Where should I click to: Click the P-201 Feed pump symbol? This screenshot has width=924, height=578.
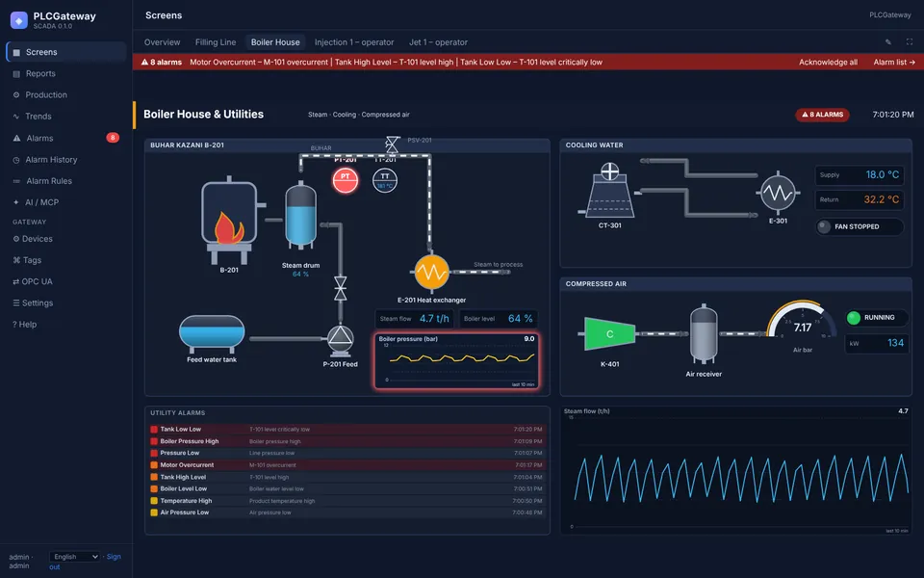340,340
